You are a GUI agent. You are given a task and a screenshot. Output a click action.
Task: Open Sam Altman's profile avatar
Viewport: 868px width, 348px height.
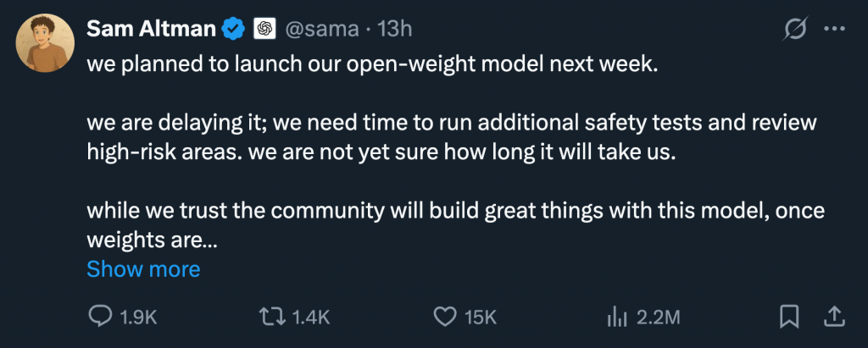[x=44, y=44]
